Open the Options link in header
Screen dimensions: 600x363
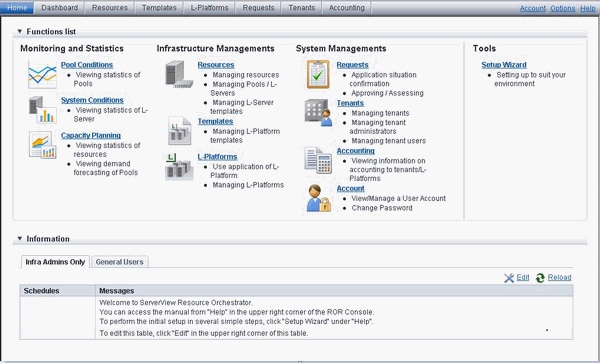pos(562,8)
